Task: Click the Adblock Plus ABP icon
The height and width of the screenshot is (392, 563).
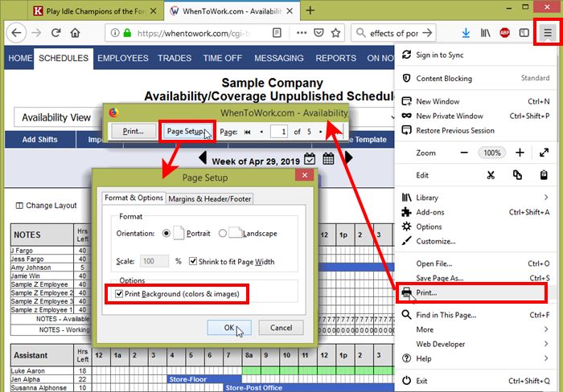Action: pyautogui.click(x=506, y=33)
